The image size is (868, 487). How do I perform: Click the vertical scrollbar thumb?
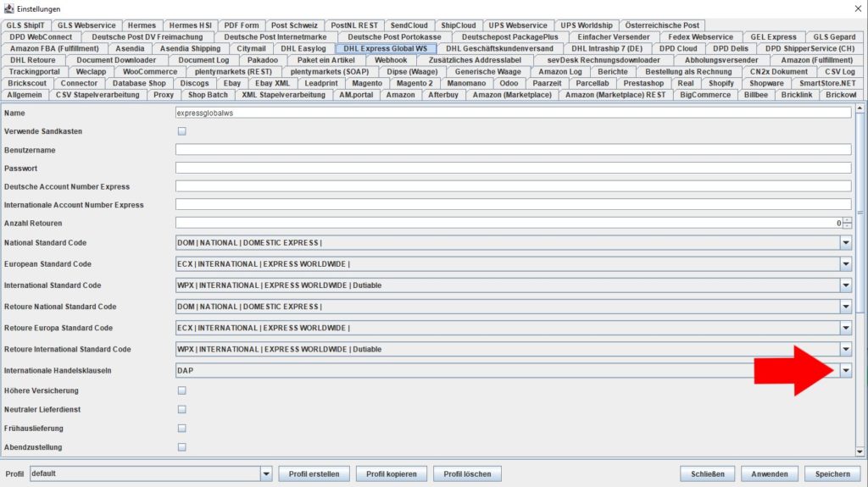point(860,213)
